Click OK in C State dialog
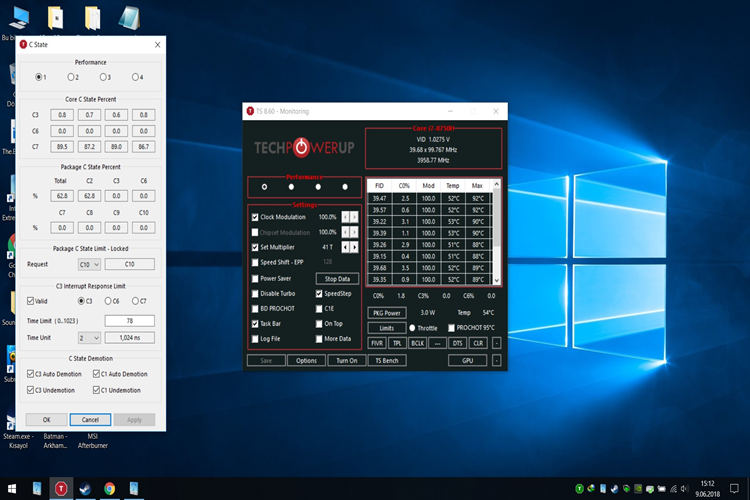Screen dimensions: 750x500 [x=46, y=420]
